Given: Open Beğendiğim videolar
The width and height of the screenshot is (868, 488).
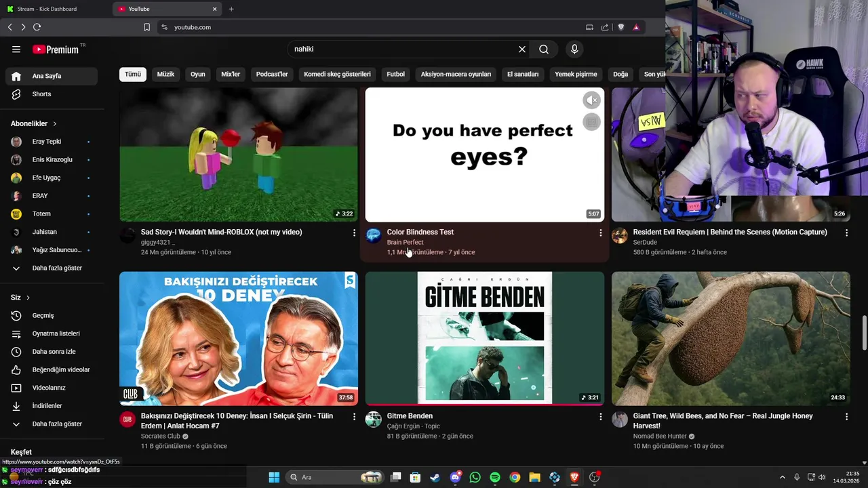Looking at the screenshot, I should pyautogui.click(x=52, y=370).
